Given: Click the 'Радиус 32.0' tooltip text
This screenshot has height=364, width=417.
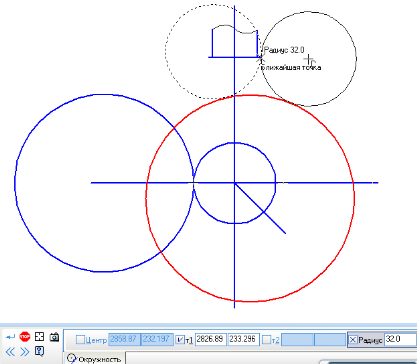Looking at the screenshot, I should [284, 50].
